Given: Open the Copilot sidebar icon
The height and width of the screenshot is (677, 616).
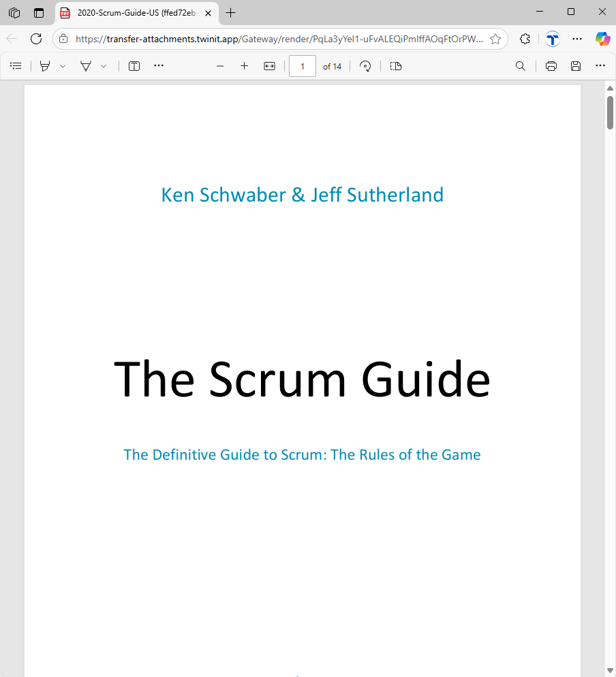Looking at the screenshot, I should 602,39.
